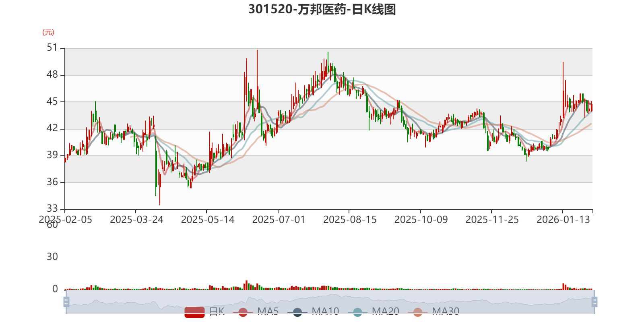
Task: Select the 2025-08-15 date label
Action: (x=350, y=220)
